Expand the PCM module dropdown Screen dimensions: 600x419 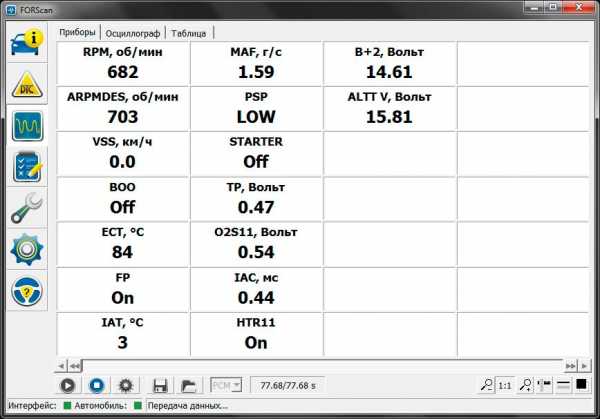(225, 385)
